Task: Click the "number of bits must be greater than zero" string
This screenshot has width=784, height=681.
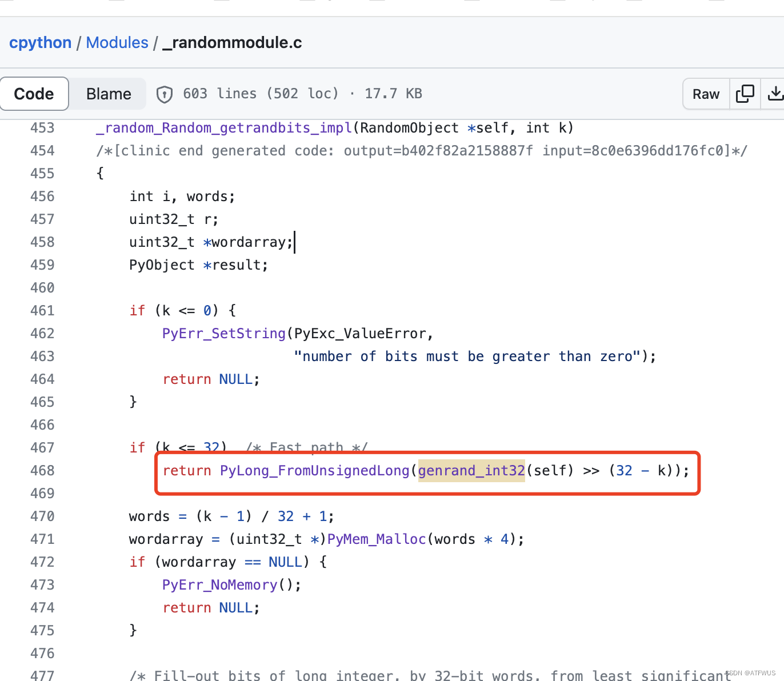Action: [467, 356]
